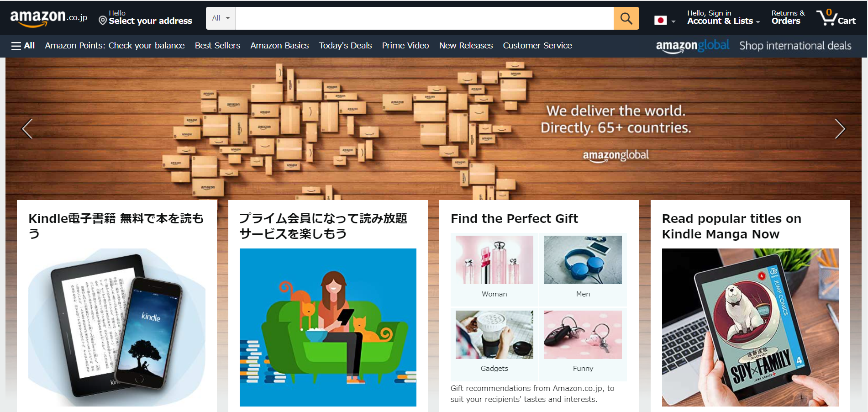Go to Today's Deals
The height and width of the screenshot is (412, 868).
(345, 46)
